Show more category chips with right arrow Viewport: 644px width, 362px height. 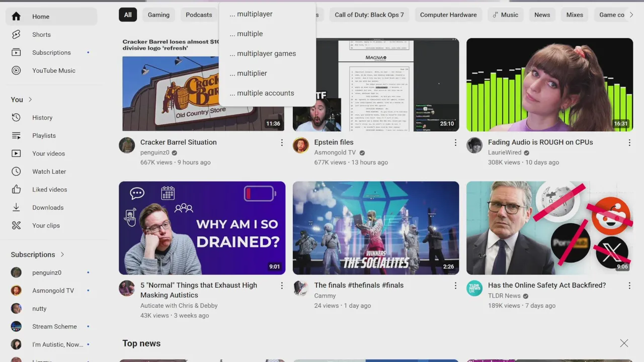(x=631, y=15)
